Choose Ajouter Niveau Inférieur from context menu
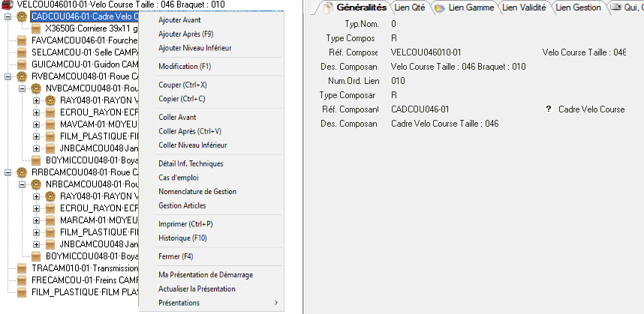The image size is (644, 314). point(194,48)
